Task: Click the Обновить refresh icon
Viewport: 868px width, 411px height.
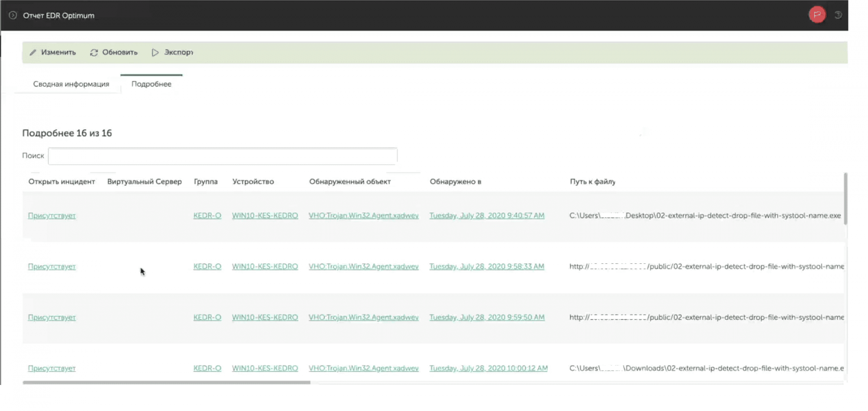Action: pyautogui.click(x=94, y=53)
